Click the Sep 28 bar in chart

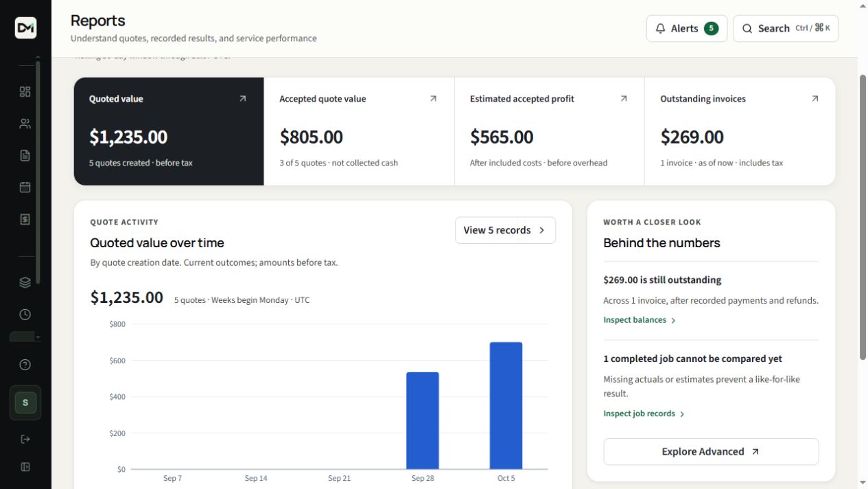coord(423,420)
